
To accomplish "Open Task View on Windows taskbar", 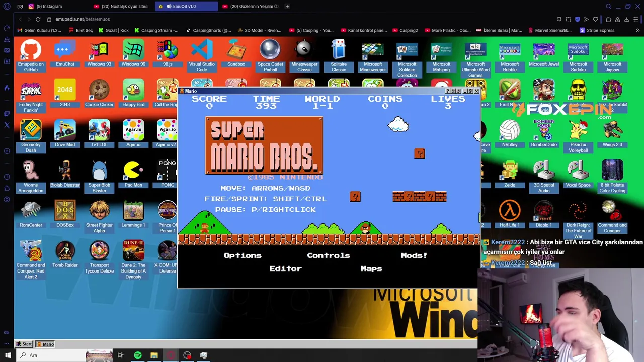I will [x=121, y=355].
